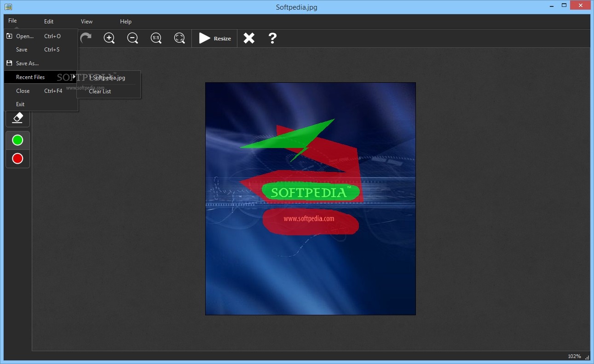Open recent file Softpedia.jpg
This screenshot has height=364, width=594.
coord(109,78)
